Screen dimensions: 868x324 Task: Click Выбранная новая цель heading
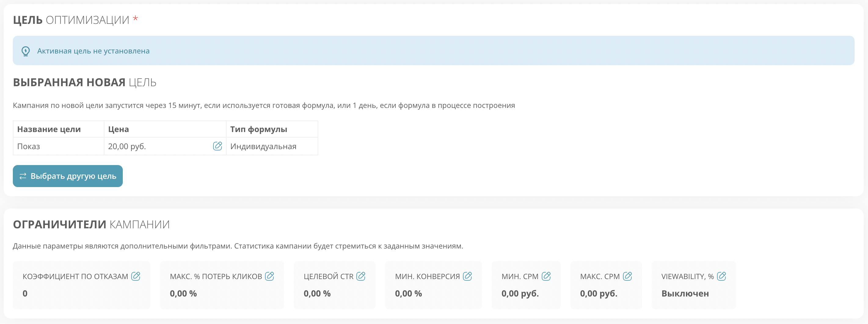coord(85,82)
